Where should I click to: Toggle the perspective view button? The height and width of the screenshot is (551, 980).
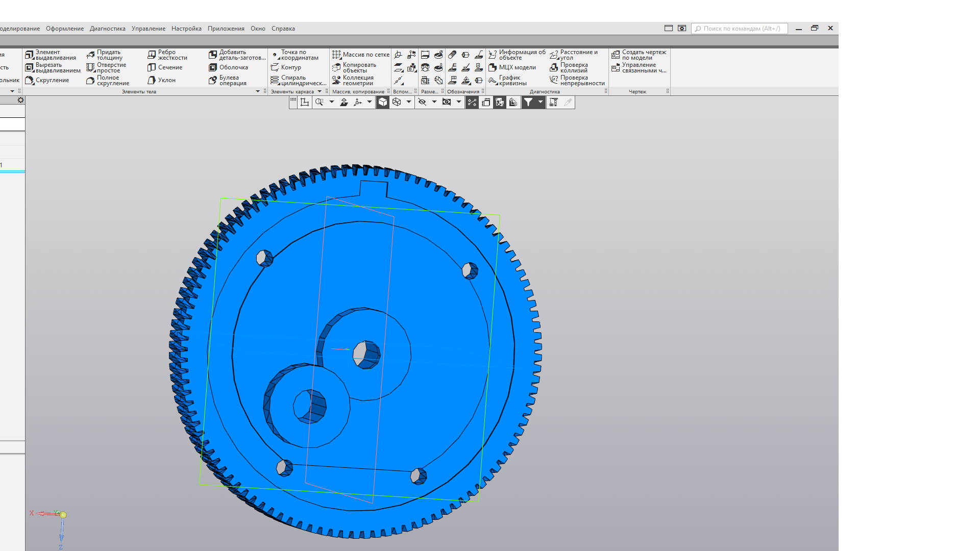486,102
